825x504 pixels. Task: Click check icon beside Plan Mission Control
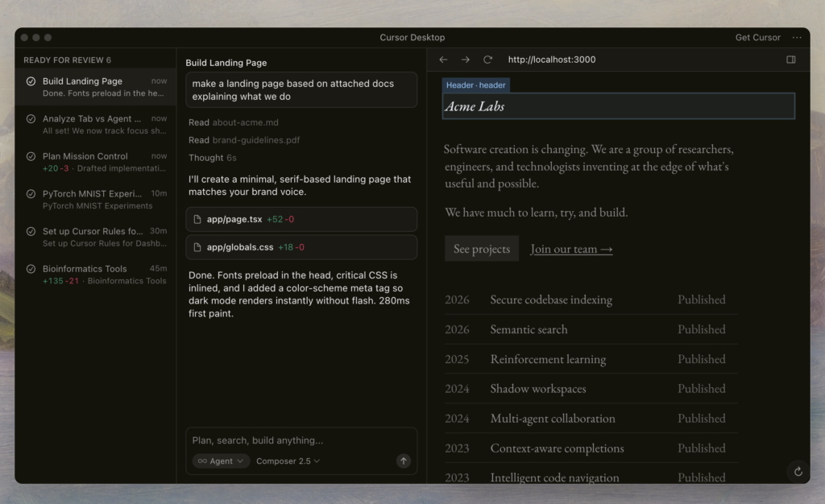[31, 156]
